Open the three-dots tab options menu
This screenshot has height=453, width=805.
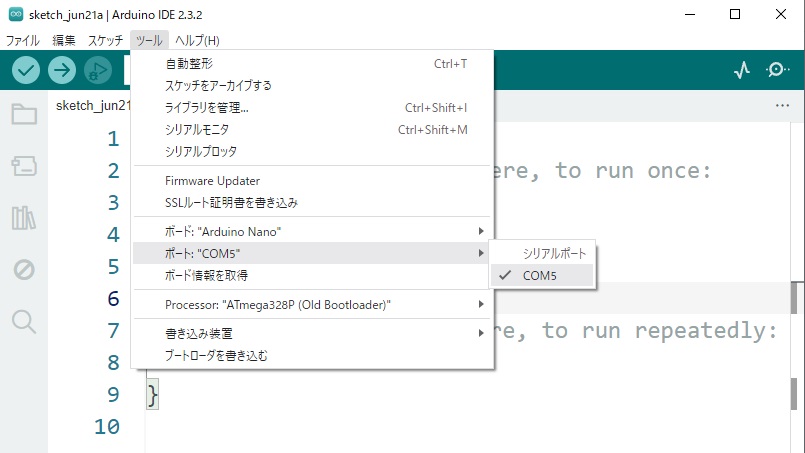(x=782, y=105)
